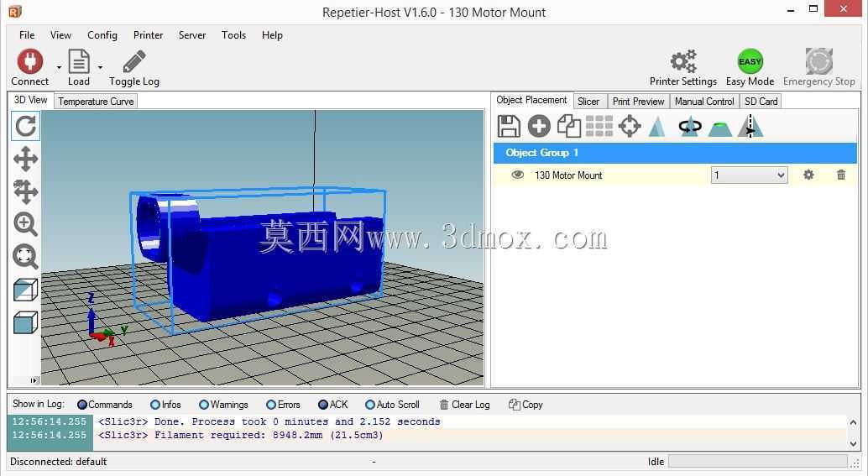This screenshot has width=868, height=476.
Task: Click the zoom to fit objects icon
Action: click(x=25, y=257)
